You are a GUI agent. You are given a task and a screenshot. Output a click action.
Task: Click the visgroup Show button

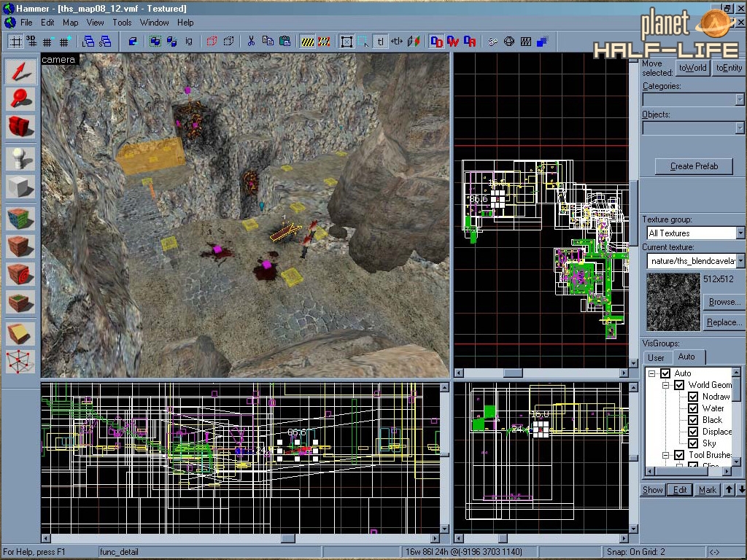pyautogui.click(x=653, y=490)
